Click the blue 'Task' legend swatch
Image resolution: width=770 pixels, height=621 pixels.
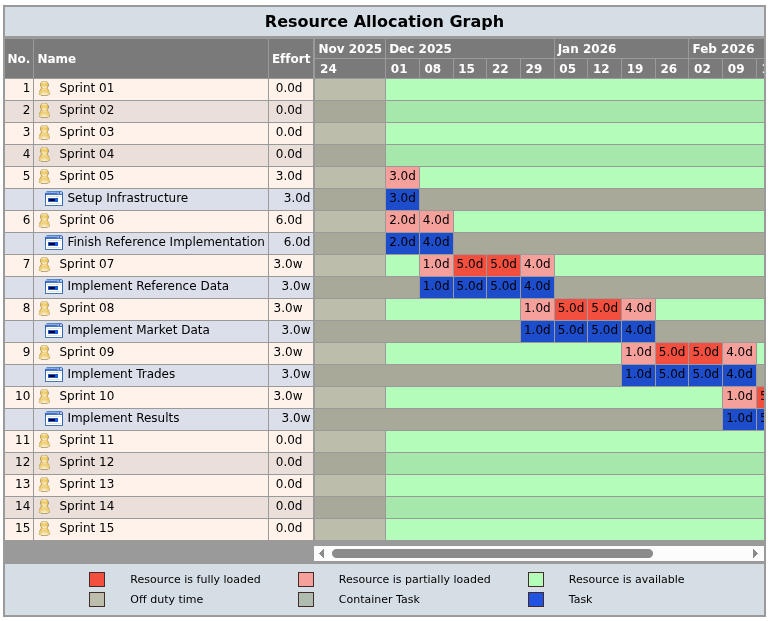[x=536, y=599]
